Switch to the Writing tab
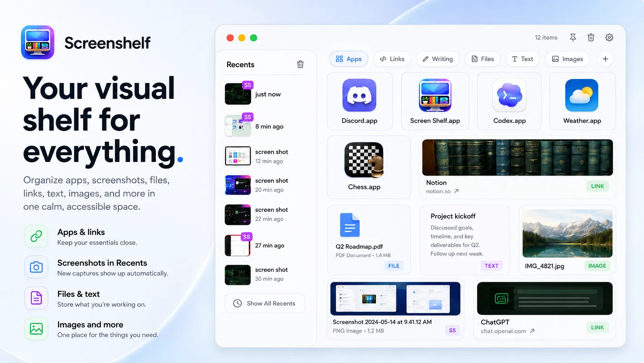Image resolution: width=644 pixels, height=363 pixels. click(438, 59)
